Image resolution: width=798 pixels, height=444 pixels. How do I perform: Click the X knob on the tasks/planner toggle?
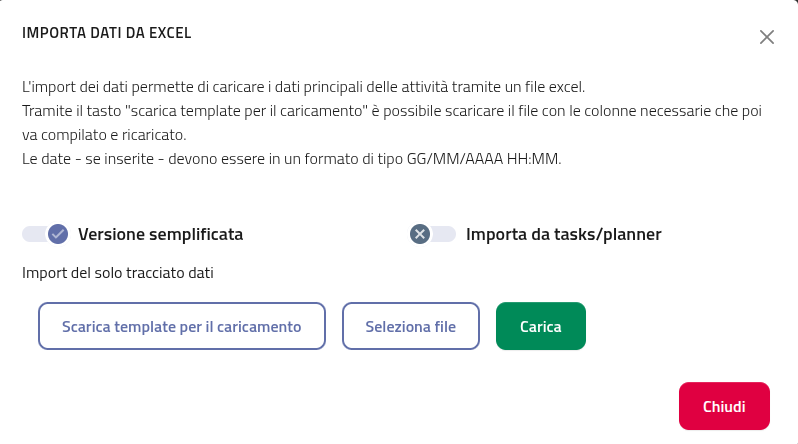pyautogui.click(x=421, y=234)
